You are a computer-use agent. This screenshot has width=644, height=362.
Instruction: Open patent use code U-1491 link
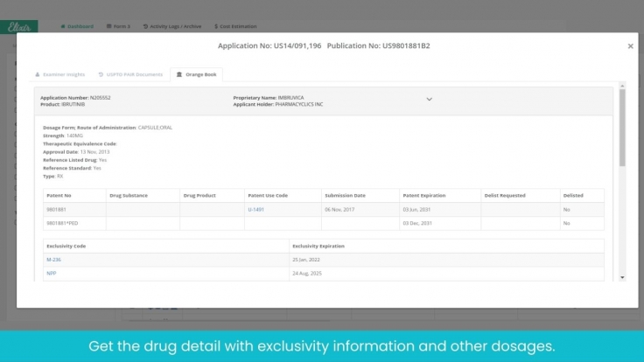[x=255, y=210]
